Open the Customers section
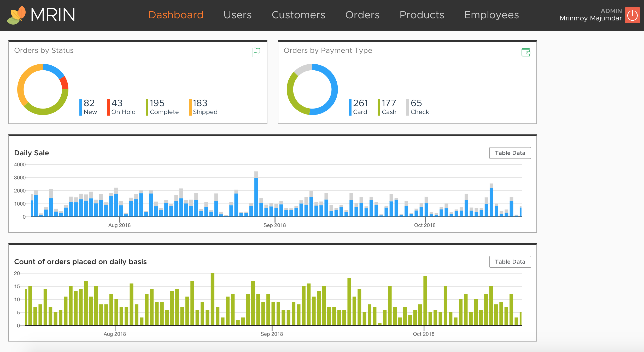This screenshot has height=352, width=644. point(298,15)
